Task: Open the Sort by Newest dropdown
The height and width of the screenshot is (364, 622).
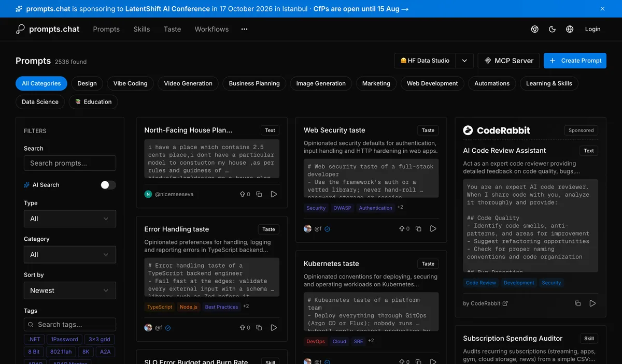Action: tap(70, 290)
